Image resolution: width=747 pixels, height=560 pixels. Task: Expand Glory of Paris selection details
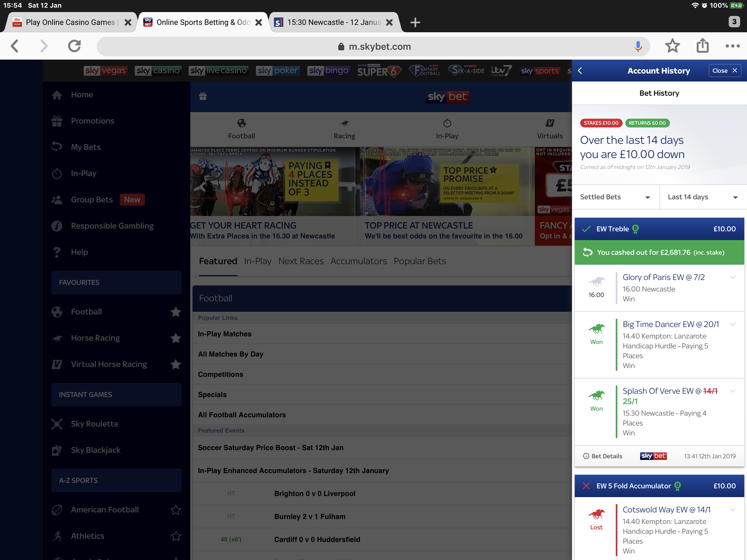[x=732, y=277]
